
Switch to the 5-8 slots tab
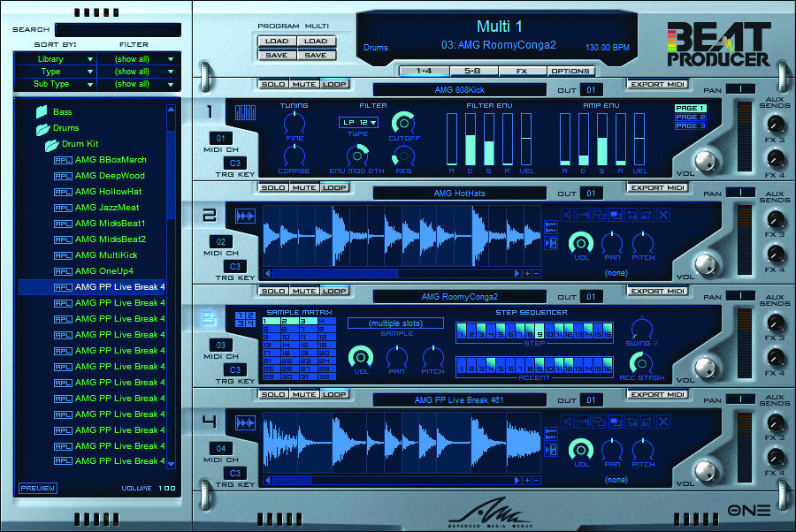tap(472, 71)
